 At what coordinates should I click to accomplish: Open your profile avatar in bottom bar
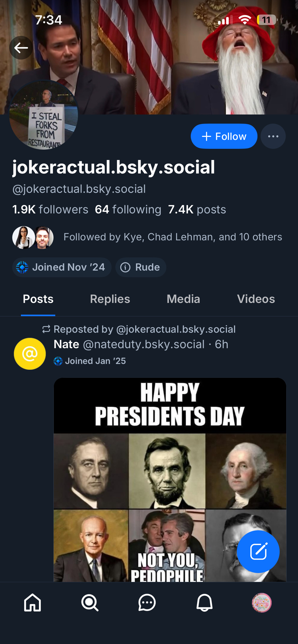(262, 602)
